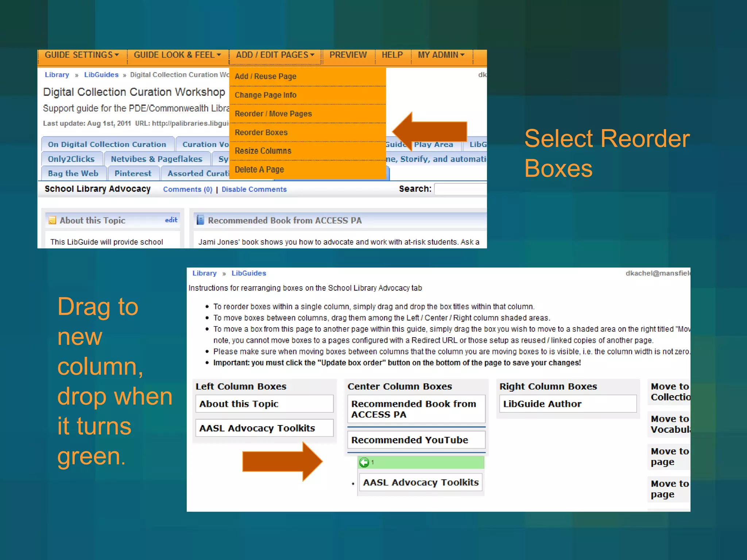Click the Center Column Boxes heading

tap(400, 386)
